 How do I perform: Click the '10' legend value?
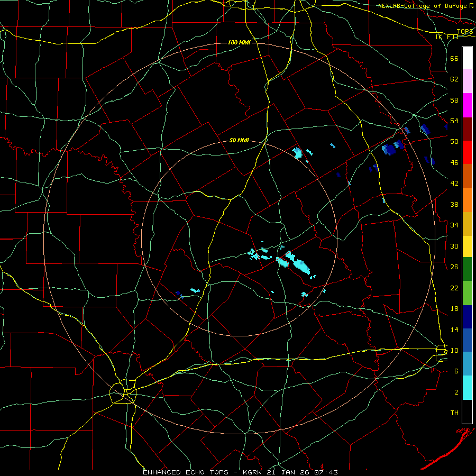pyautogui.click(x=454, y=350)
